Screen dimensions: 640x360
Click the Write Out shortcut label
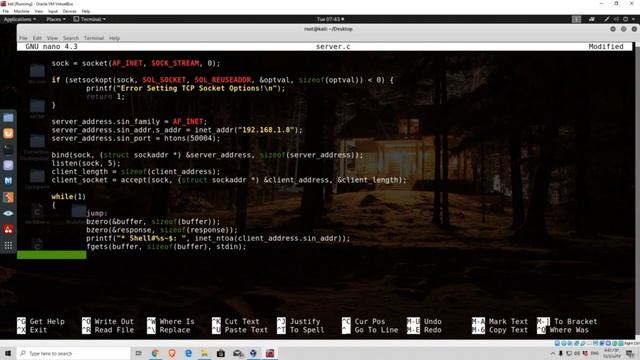coord(114,322)
